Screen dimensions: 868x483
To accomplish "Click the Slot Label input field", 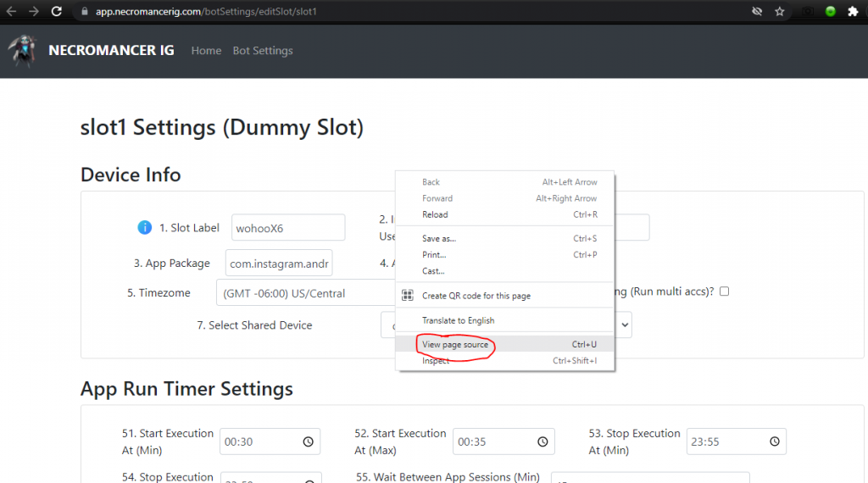I will pos(288,227).
